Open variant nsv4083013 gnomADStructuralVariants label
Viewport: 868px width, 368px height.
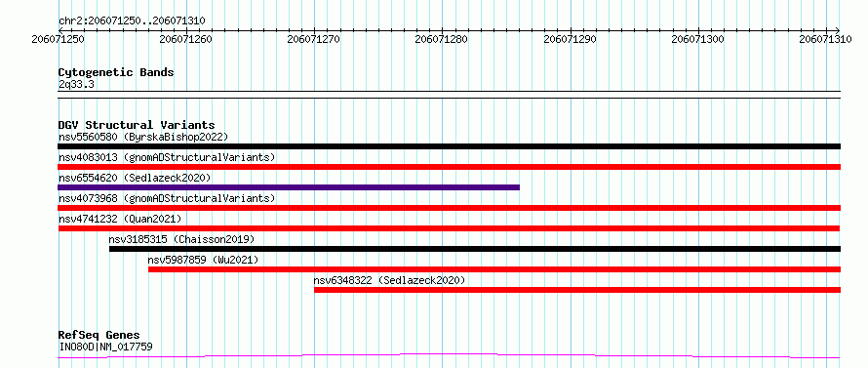(x=167, y=157)
